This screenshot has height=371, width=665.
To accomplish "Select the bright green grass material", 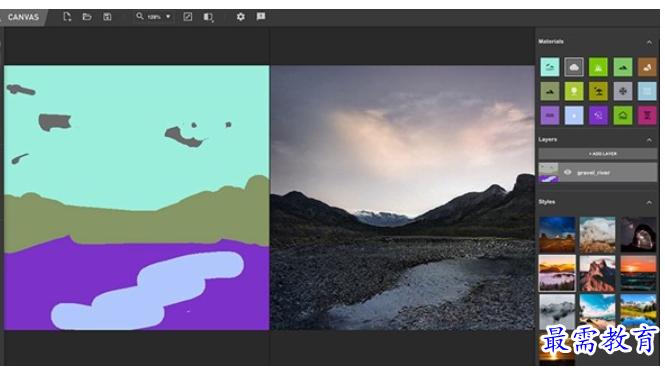I will (598, 67).
